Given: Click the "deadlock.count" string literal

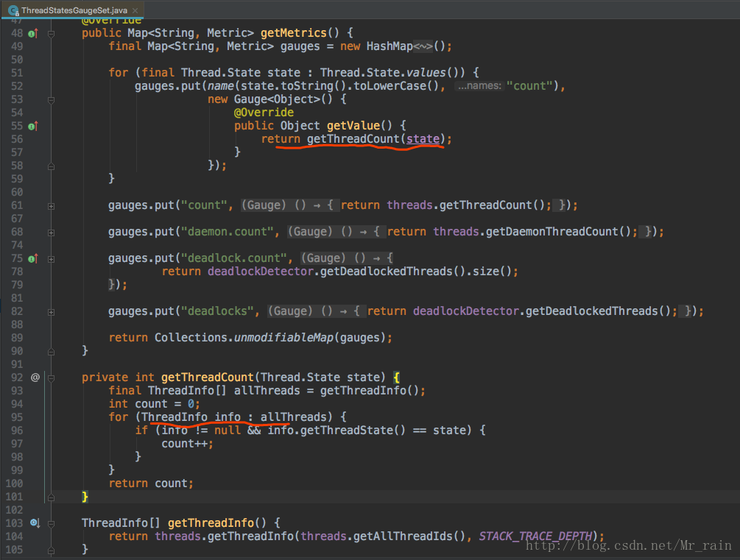Looking at the screenshot, I should 234,258.
